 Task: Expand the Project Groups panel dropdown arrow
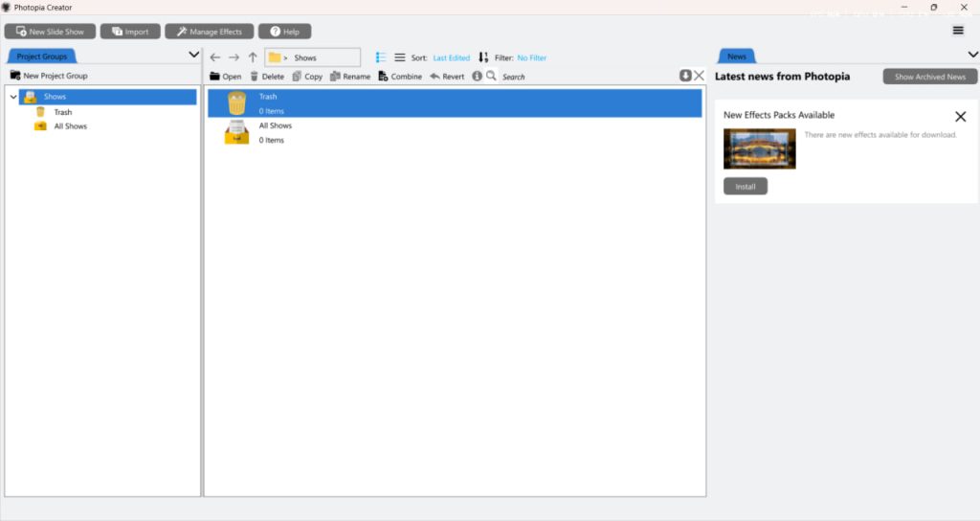tap(193, 55)
